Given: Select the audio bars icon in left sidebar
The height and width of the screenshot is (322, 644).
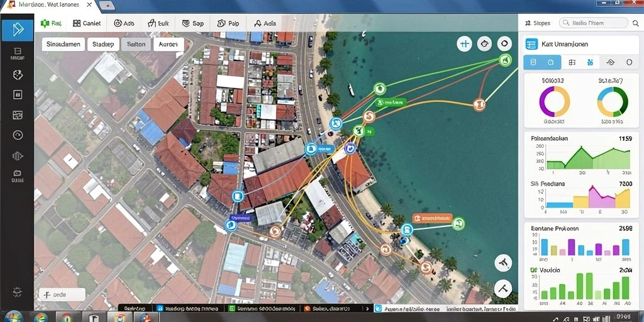Looking at the screenshot, I should click(18, 156).
